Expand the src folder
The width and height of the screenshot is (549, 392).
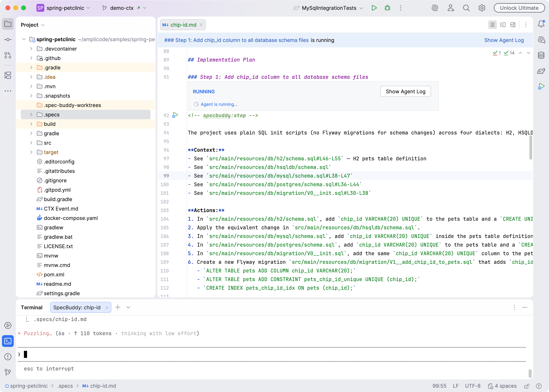31,143
